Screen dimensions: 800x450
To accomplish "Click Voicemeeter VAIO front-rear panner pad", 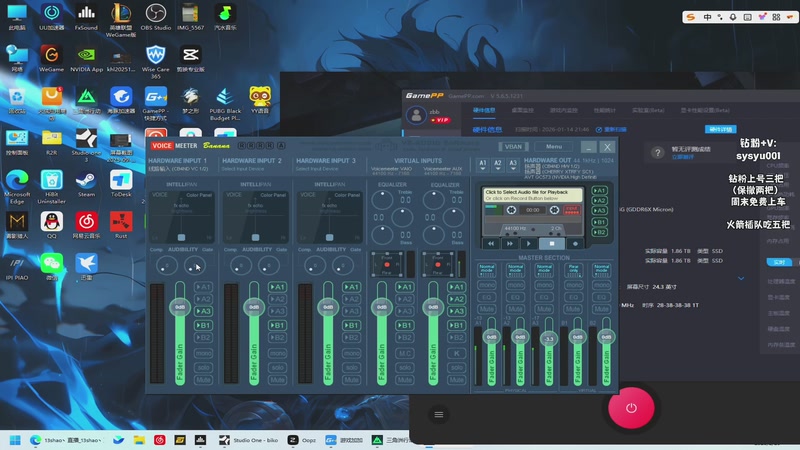I will pyautogui.click(x=386, y=264).
